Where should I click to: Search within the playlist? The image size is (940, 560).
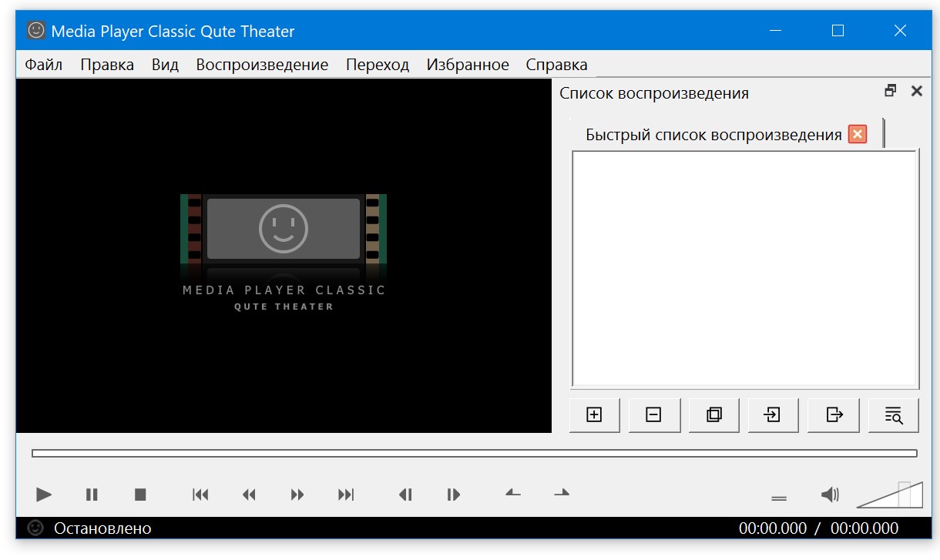[x=893, y=414]
